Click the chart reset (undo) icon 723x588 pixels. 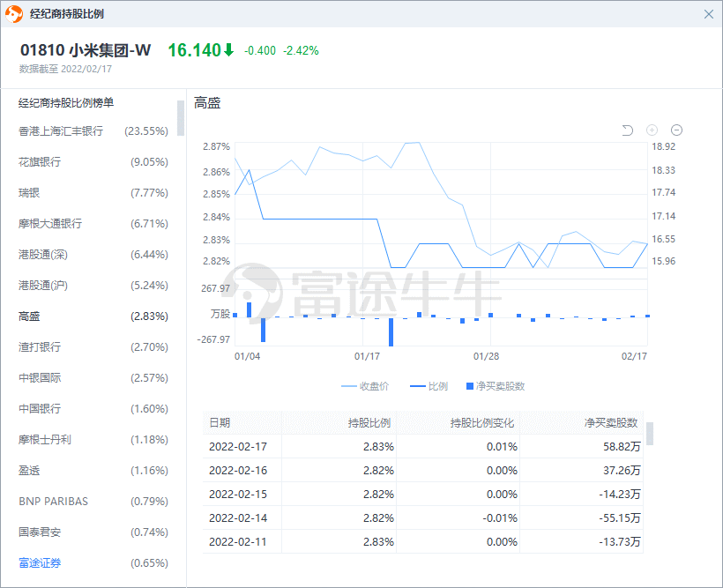click(628, 130)
